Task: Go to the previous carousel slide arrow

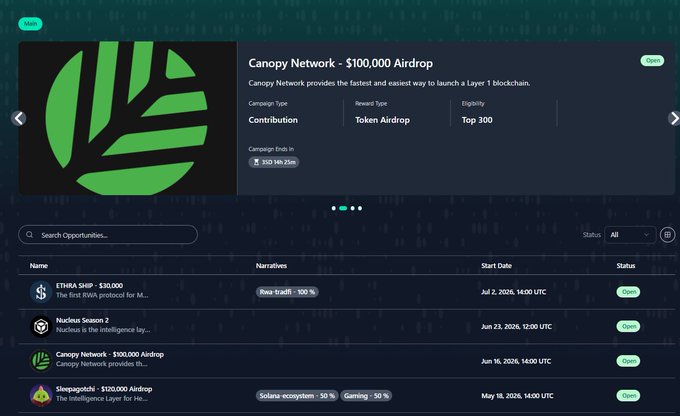Action: click(x=19, y=118)
